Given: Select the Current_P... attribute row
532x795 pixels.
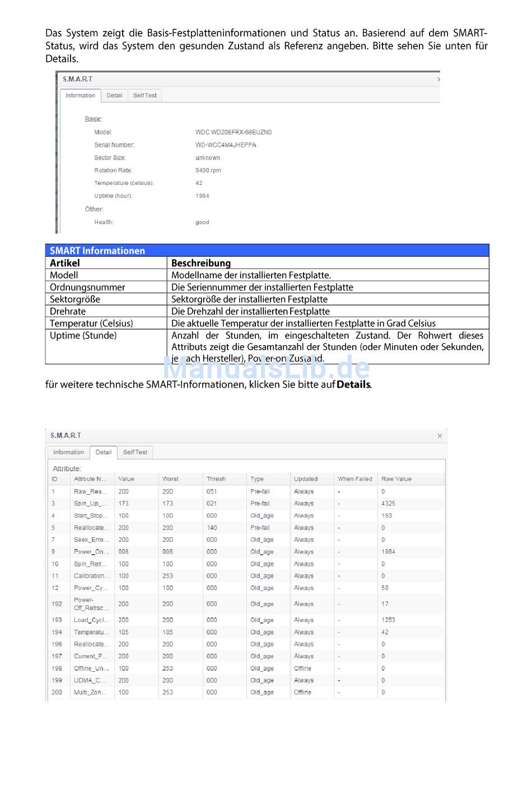Looking at the screenshot, I should coord(246,657).
